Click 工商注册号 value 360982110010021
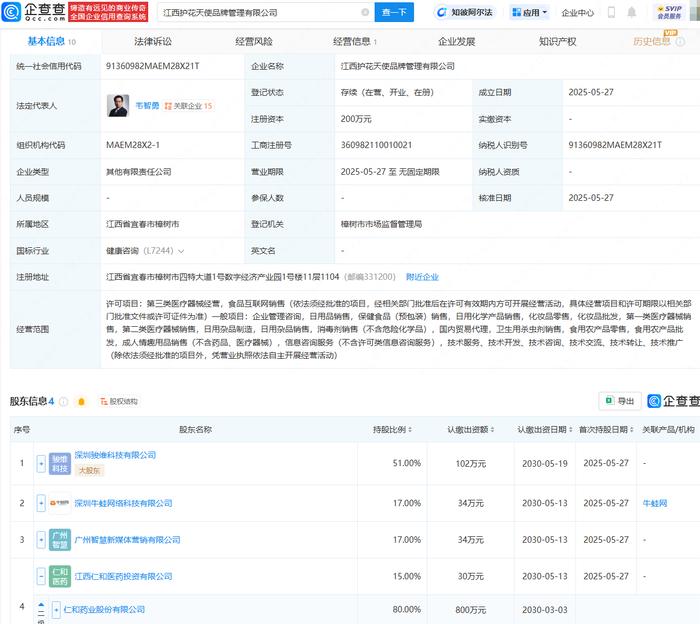700x624 pixels. [376, 145]
